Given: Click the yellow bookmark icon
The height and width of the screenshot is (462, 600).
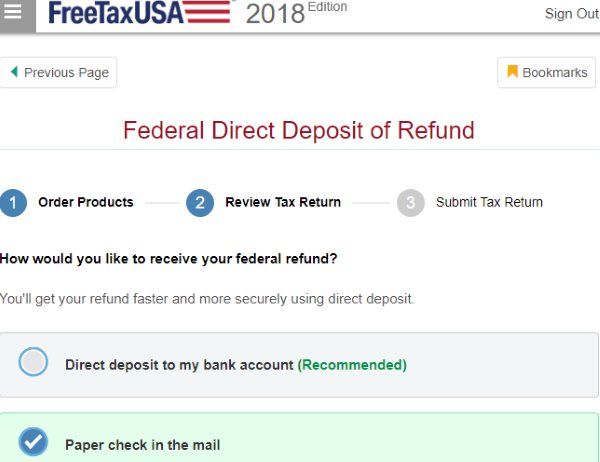Looking at the screenshot, I should [512, 72].
